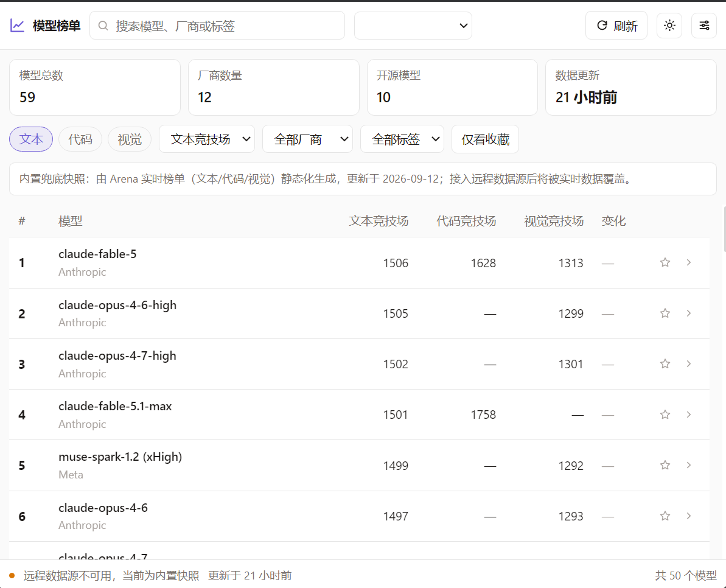The width and height of the screenshot is (726, 588).
Task: Favorite claude-fable-5 with its star
Action: [665, 262]
